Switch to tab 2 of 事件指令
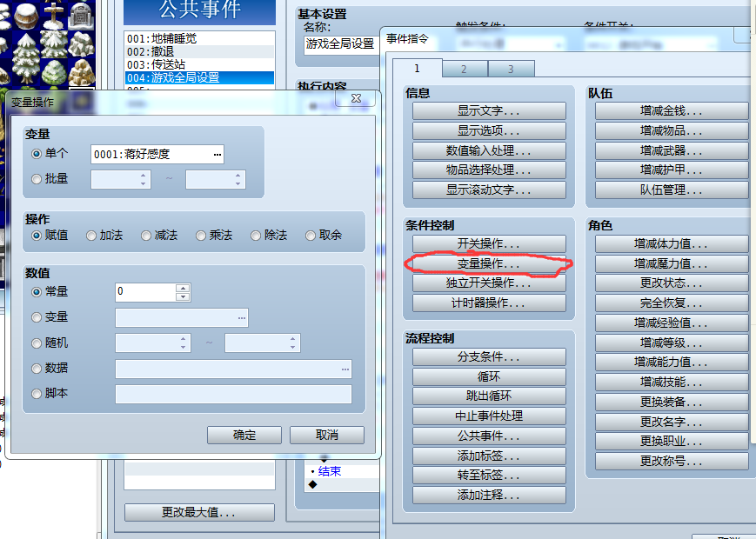 (464, 70)
